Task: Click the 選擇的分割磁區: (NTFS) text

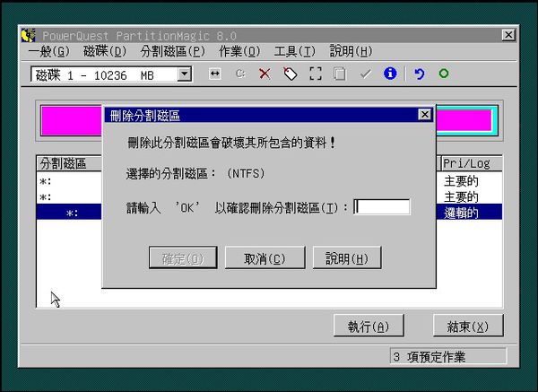Action: (x=195, y=174)
